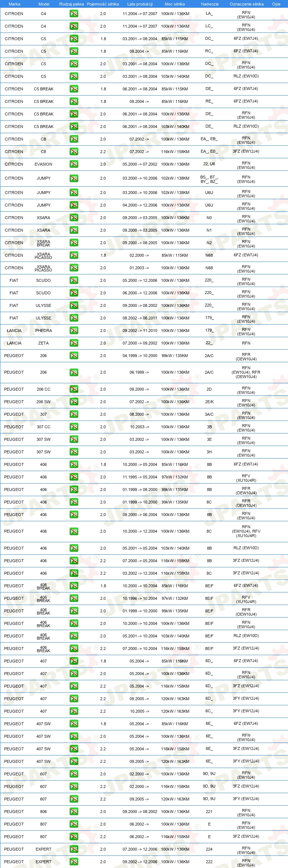Viewport: 288px width, 868px height.
Task: Select petrol icon in Peugeot 407 6C_ row
Action: tap(74, 711)
